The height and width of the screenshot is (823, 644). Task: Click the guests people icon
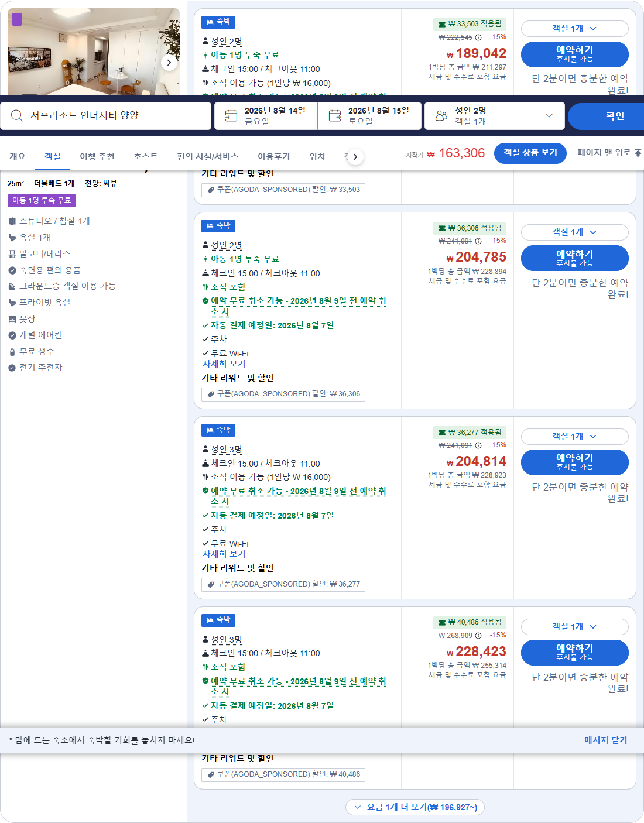click(441, 116)
